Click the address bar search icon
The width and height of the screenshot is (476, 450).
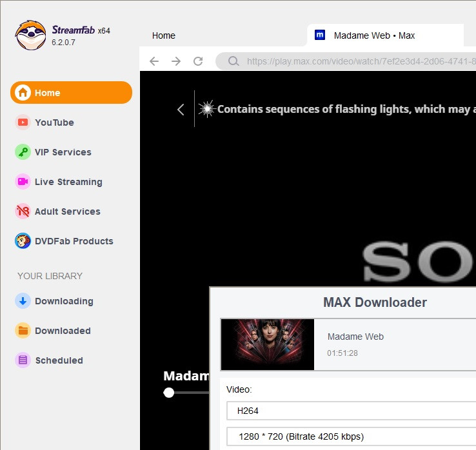coord(233,61)
